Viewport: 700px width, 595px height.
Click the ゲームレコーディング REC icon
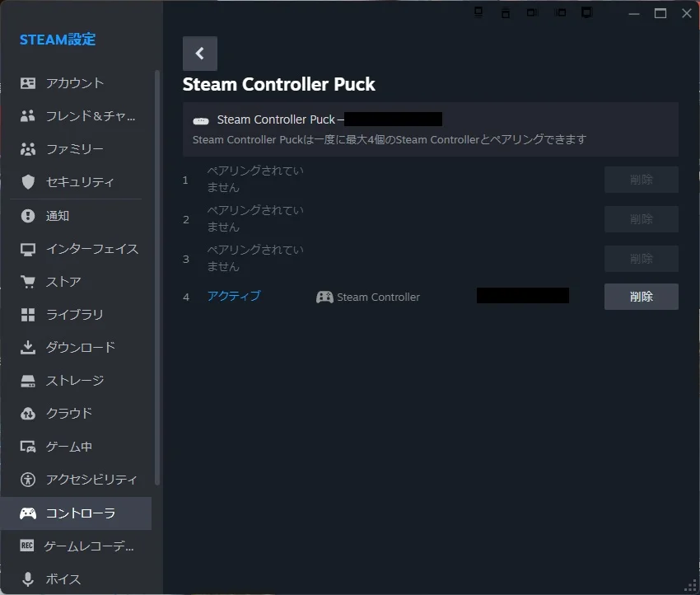(27, 546)
